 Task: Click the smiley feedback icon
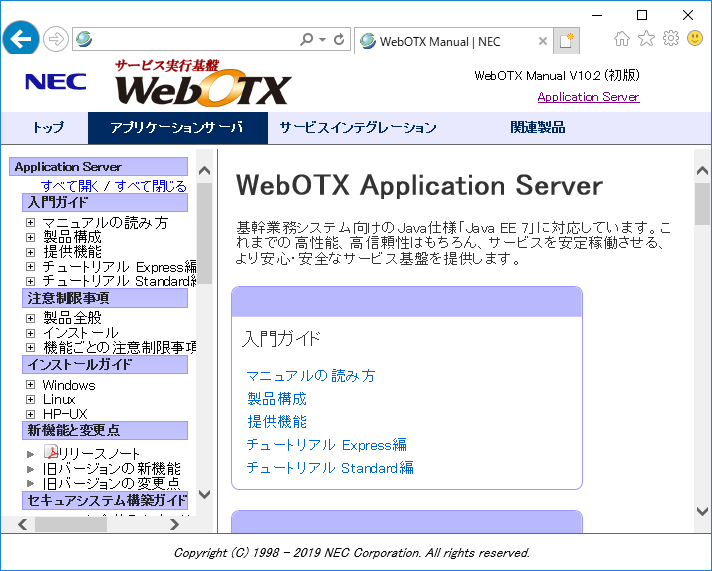tap(694, 39)
